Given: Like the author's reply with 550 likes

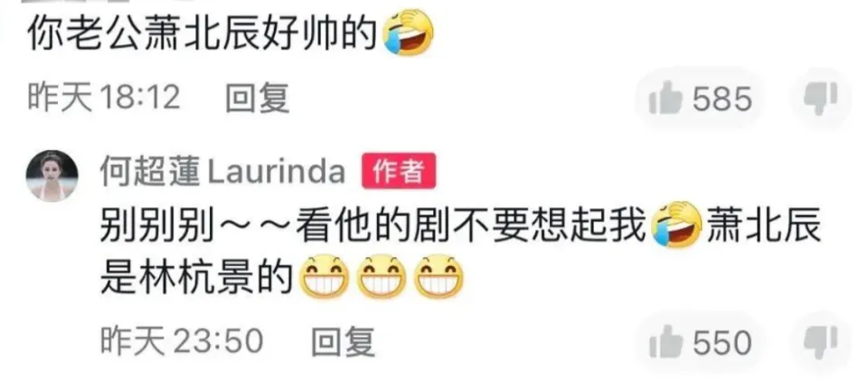Looking at the screenshot, I should point(700,342).
